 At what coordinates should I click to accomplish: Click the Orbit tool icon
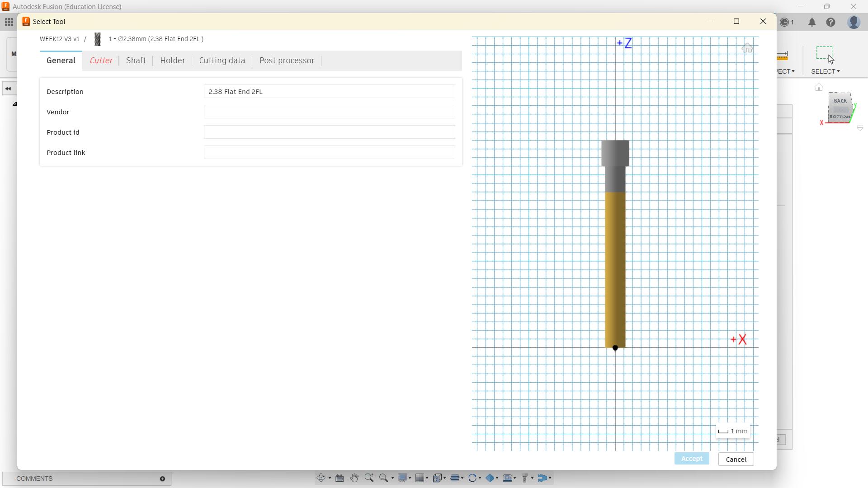pos(321,478)
